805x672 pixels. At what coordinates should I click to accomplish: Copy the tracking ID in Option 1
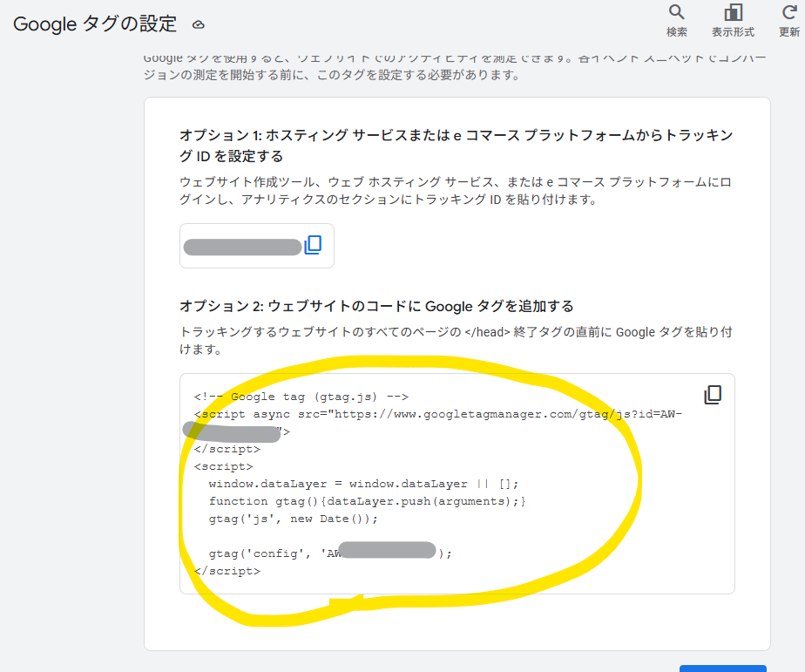pyautogui.click(x=313, y=245)
